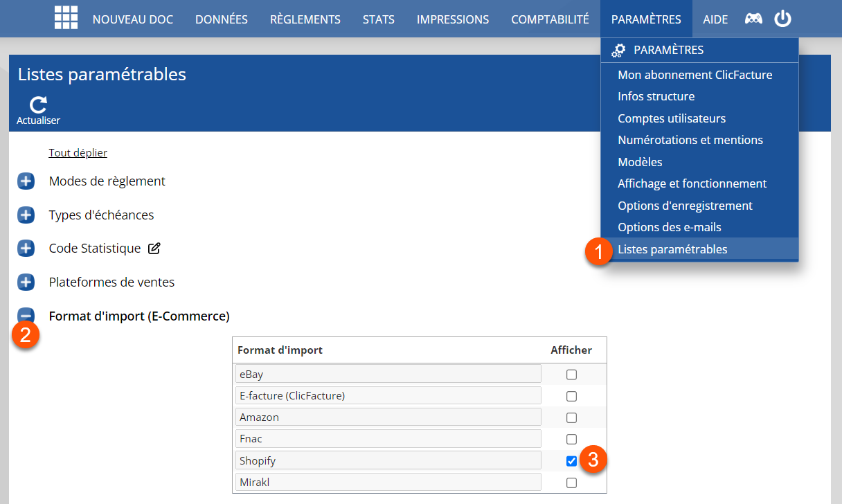The image size is (842, 504).
Task: Click the power logout icon
Action: click(782, 19)
